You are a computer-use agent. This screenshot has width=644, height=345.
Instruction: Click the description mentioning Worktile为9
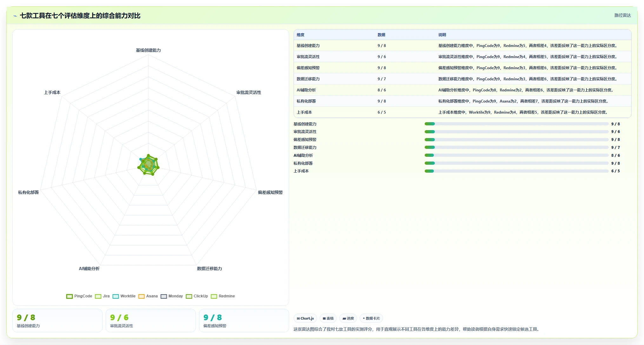(523, 112)
